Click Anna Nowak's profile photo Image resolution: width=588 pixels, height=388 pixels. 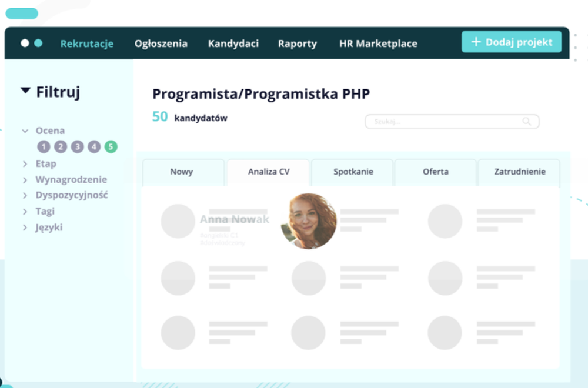coord(308,222)
